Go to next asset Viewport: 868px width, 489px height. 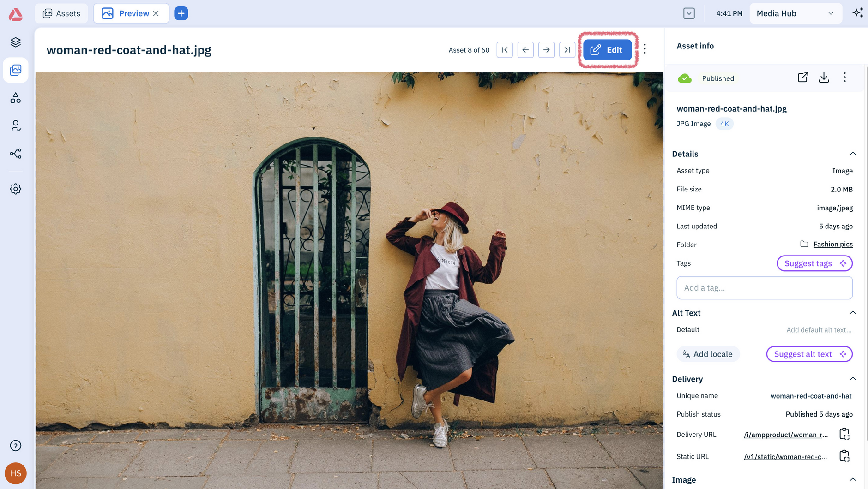(546, 50)
